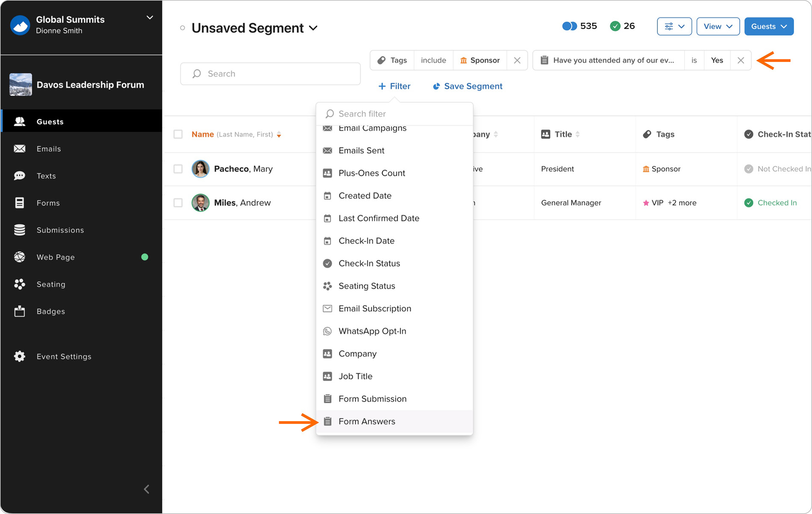Select Email Campaigns filter option
The height and width of the screenshot is (514, 812).
point(394,129)
